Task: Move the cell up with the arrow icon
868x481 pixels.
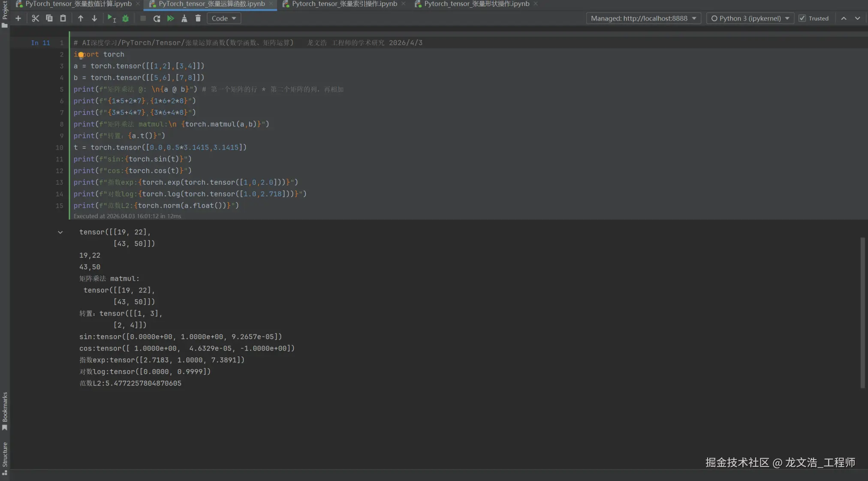Action: click(81, 18)
